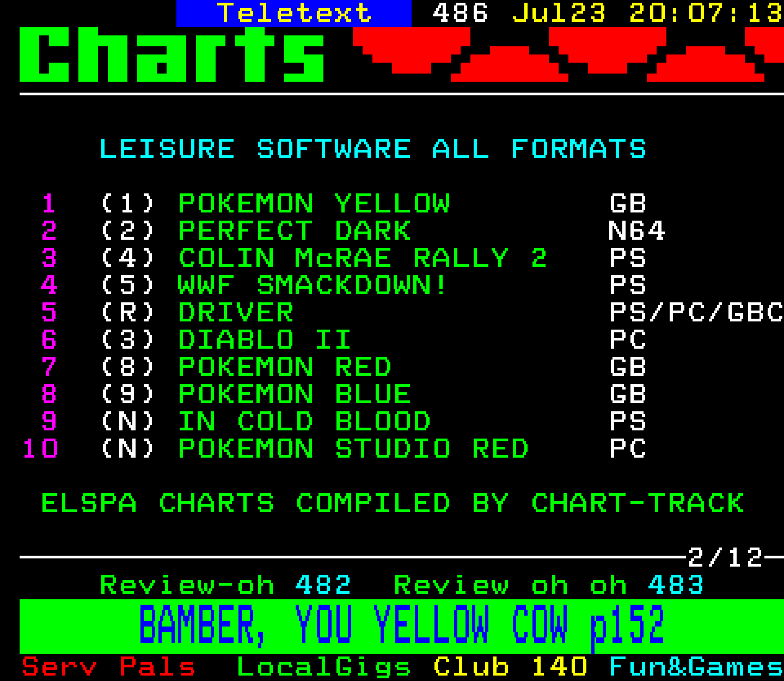
Task: Click the GB format beside POKEMON BLUE
Action: pos(628,394)
